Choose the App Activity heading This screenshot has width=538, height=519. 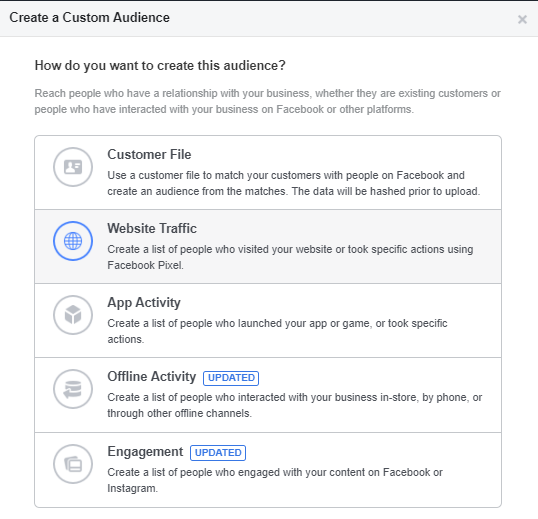click(144, 303)
